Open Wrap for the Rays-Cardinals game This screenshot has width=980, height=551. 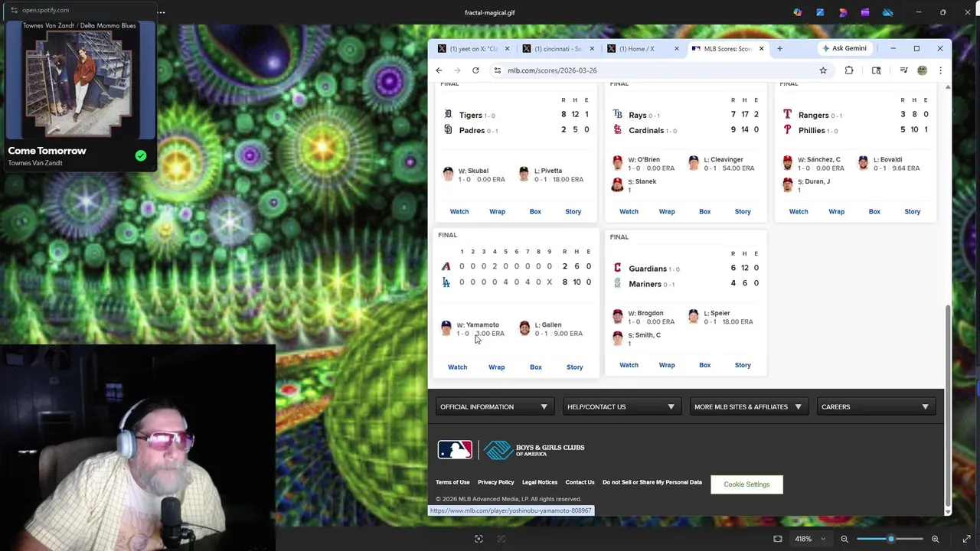click(x=667, y=211)
